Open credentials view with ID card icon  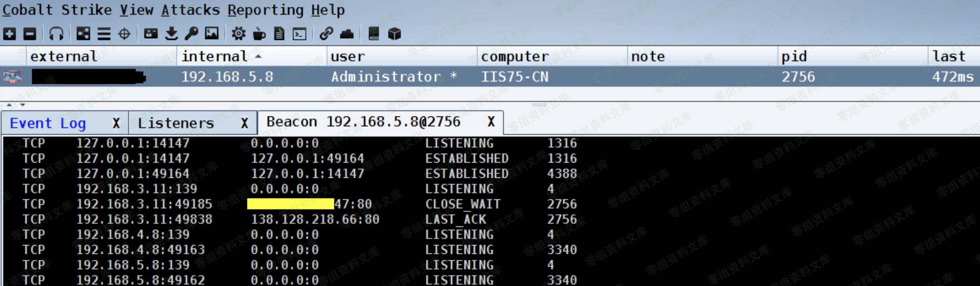(150, 34)
